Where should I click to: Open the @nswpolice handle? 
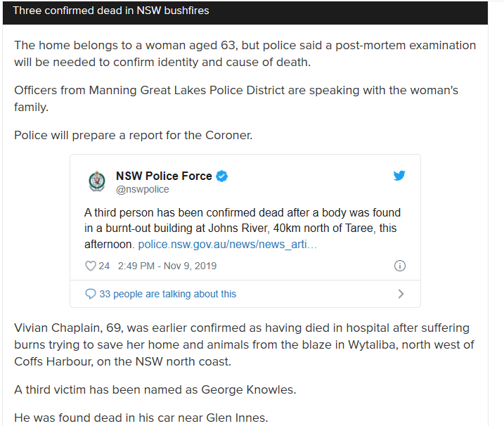(143, 189)
